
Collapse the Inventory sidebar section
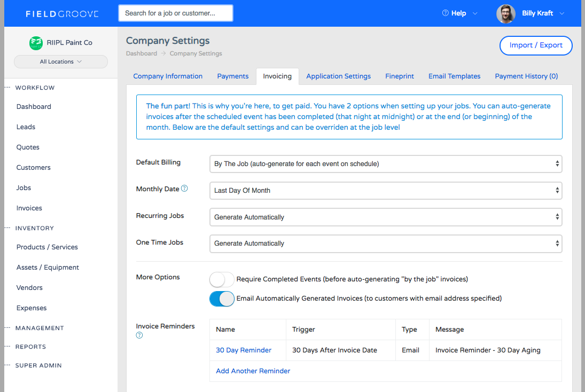[x=34, y=228]
